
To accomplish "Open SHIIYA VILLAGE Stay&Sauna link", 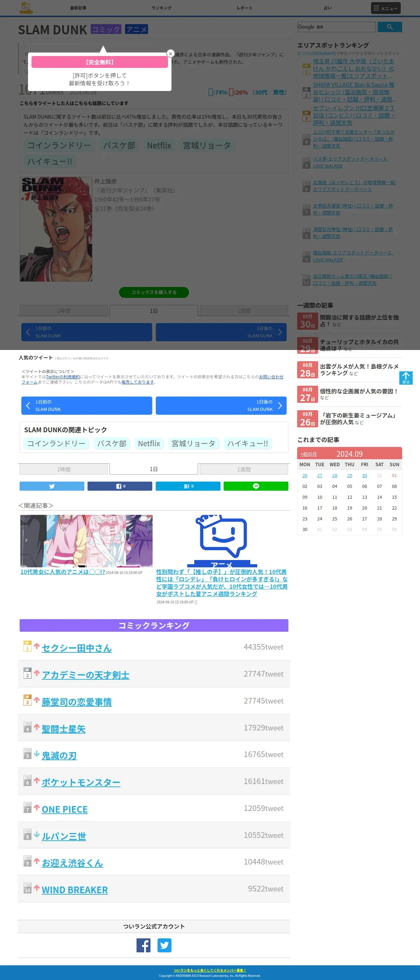I will pos(355,92).
